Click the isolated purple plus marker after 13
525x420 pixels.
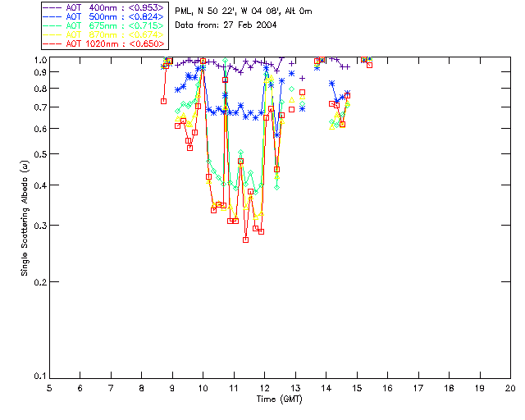[303, 79]
